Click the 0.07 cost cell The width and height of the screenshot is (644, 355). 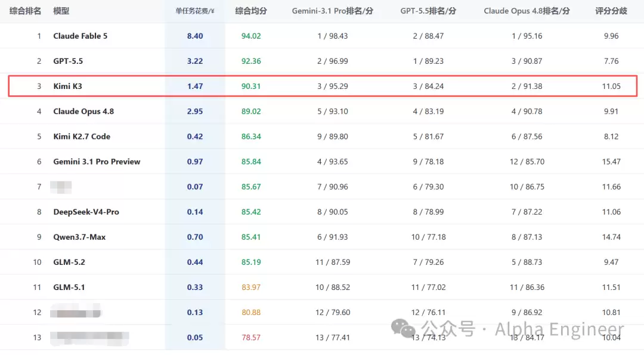[x=194, y=187]
